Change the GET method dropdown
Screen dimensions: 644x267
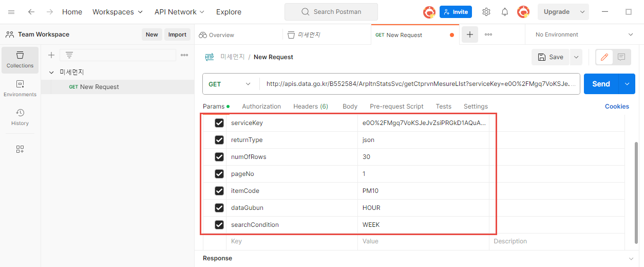230,84
